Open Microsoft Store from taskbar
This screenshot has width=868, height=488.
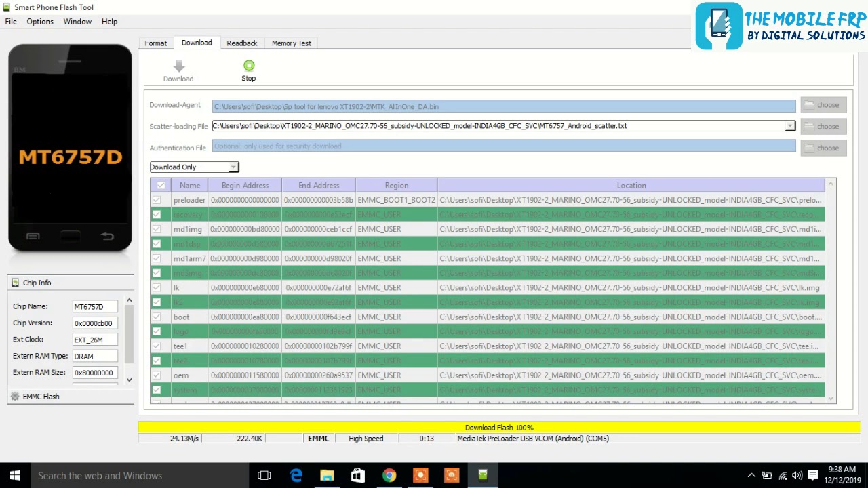pos(358,475)
